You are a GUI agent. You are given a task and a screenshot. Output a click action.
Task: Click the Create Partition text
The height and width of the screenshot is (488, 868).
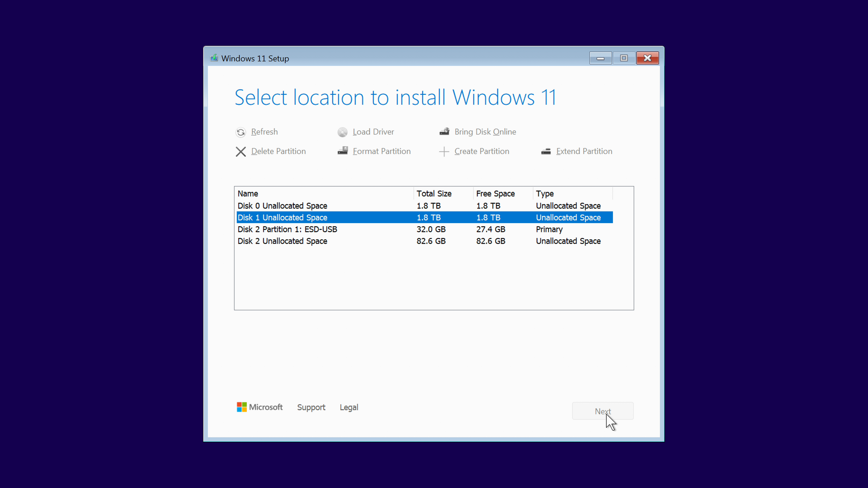(x=482, y=151)
